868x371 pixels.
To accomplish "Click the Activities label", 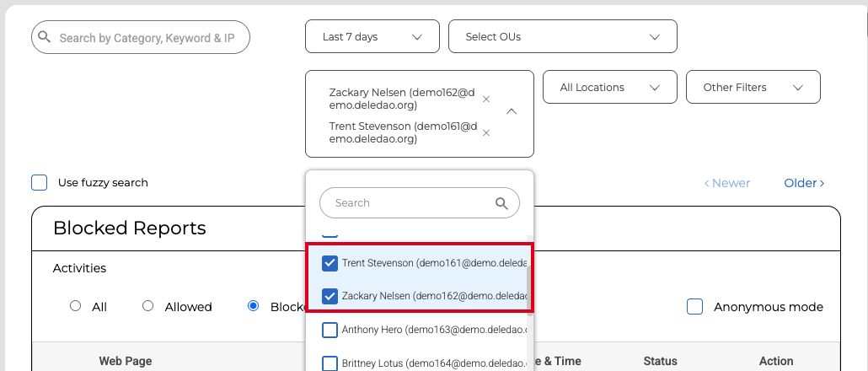I will tap(79, 268).
